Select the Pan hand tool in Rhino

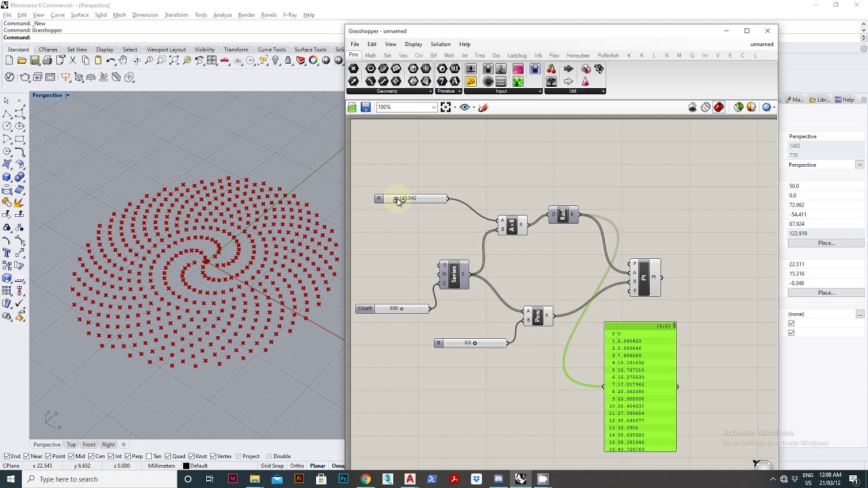[x=123, y=60]
